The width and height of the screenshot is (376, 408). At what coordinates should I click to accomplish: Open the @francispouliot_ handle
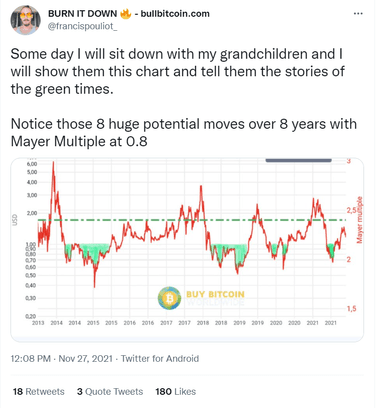click(82, 26)
